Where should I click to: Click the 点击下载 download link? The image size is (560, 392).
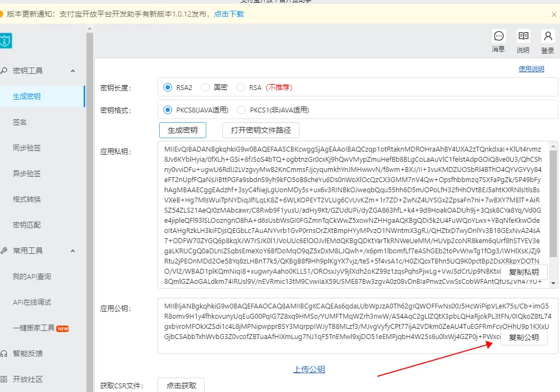(229, 14)
